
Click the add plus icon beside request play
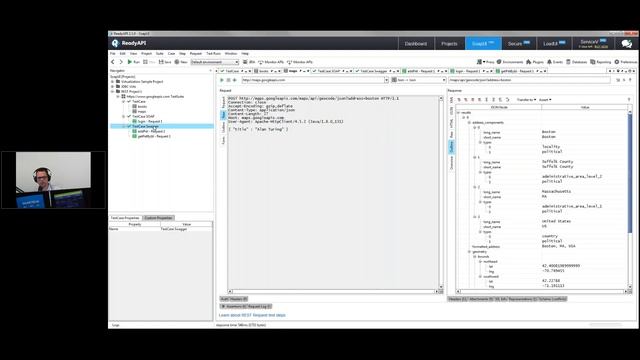point(235,80)
